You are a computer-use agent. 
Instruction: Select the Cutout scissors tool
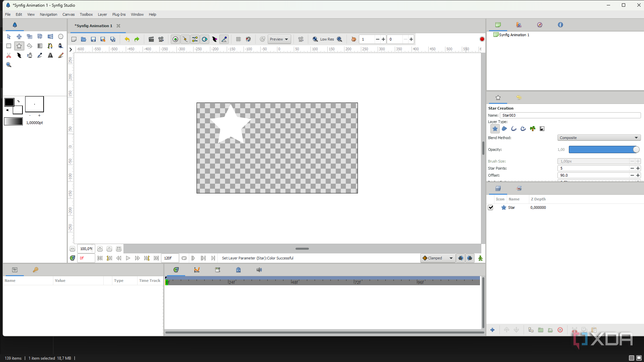[9, 55]
